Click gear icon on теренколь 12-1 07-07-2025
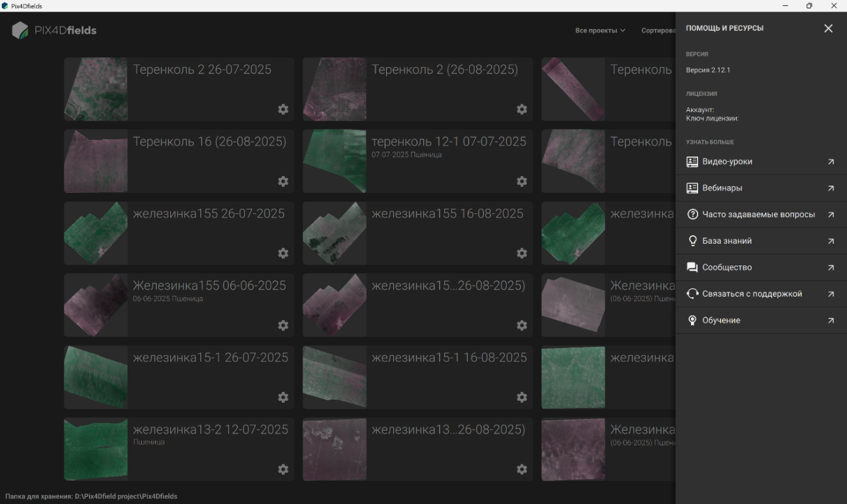 [x=522, y=182]
